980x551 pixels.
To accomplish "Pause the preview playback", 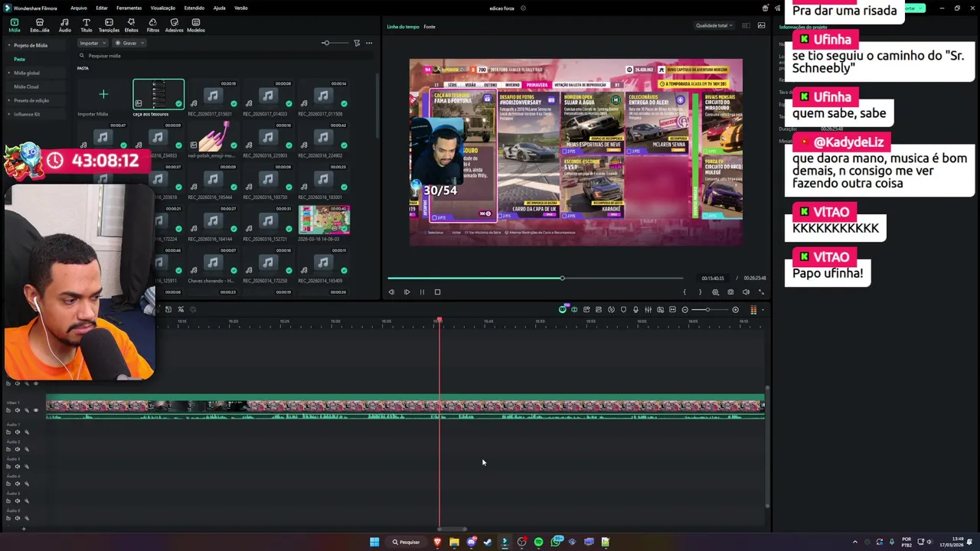I will (x=422, y=292).
